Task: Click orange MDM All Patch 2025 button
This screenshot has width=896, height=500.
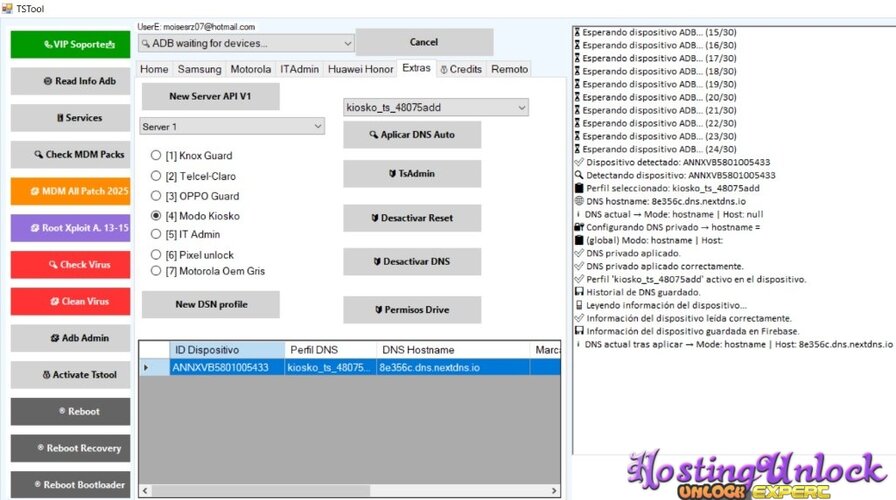Action: point(70,191)
